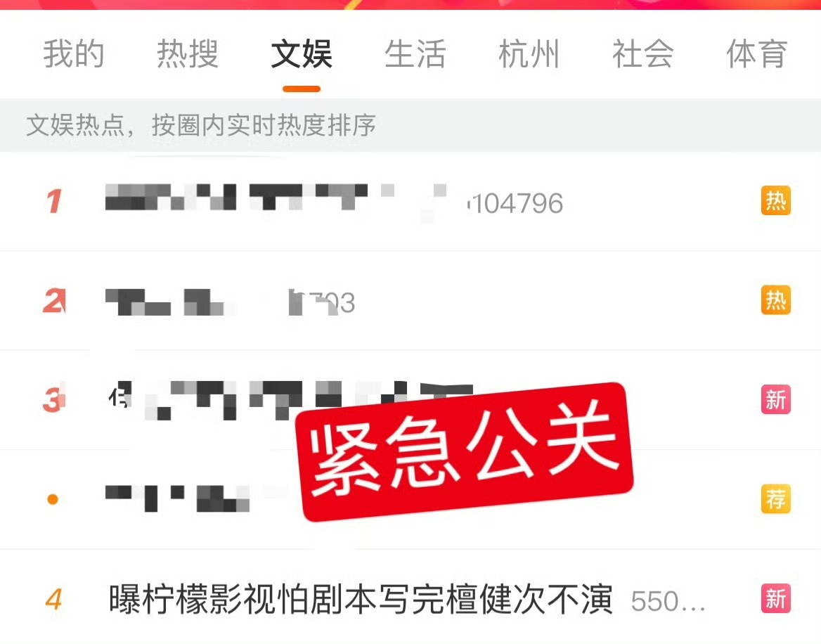
Task: Open topic 曝柠檬影视怕剧本写完檀健次不演
Action: click(x=361, y=599)
